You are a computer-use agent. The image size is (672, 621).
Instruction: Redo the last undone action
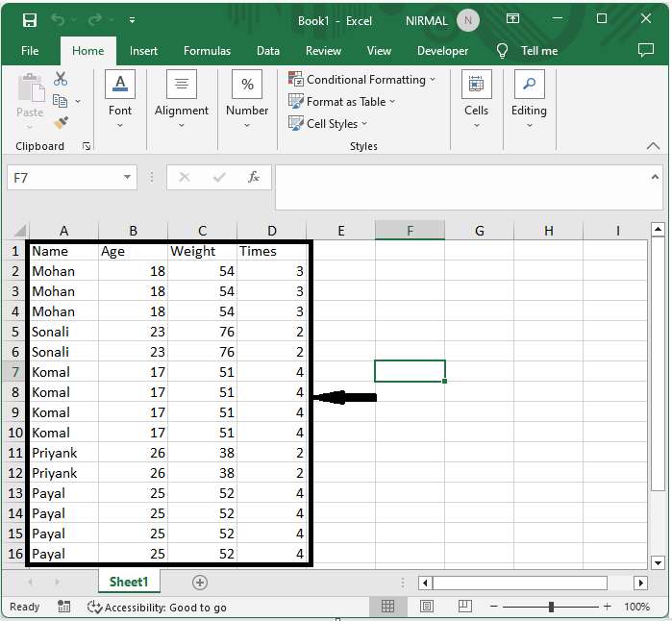pos(95,19)
